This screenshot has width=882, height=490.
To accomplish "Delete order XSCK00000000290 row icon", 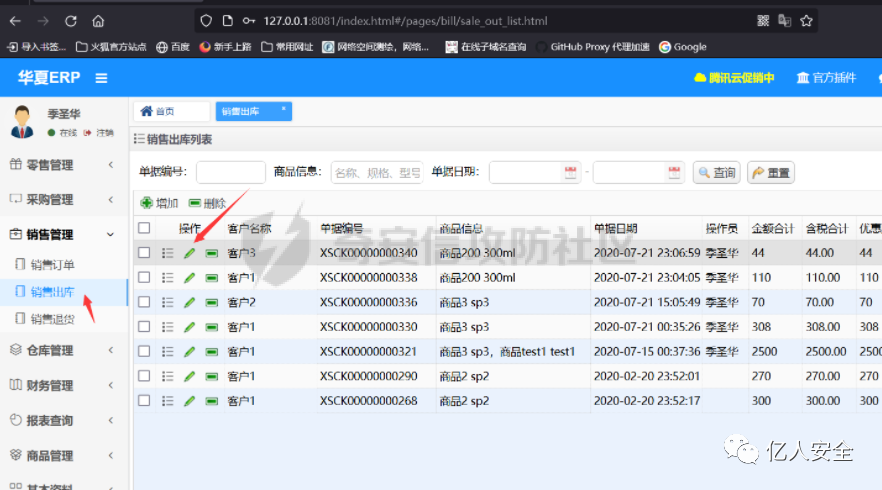I will pos(212,376).
